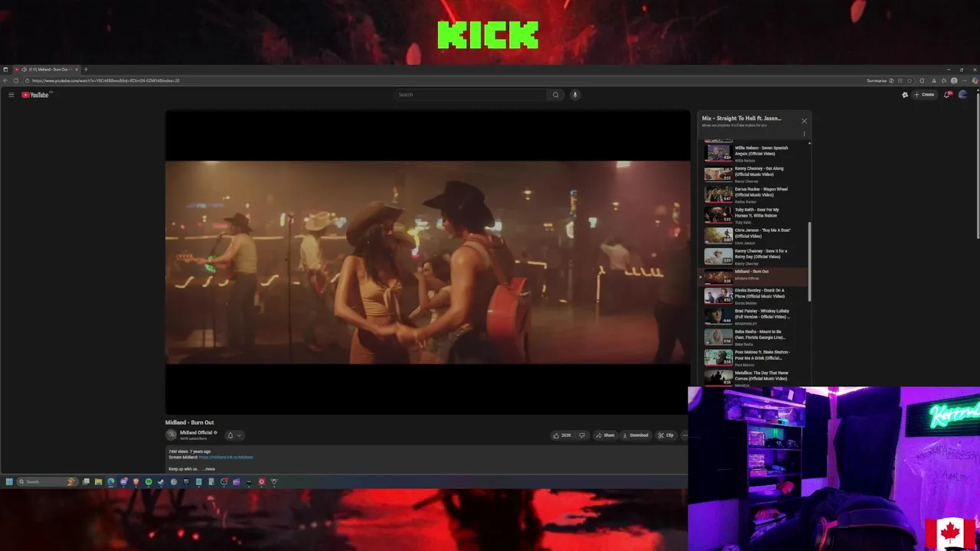
Task: Open the subscription notification bell dropdown
Action: click(234, 435)
